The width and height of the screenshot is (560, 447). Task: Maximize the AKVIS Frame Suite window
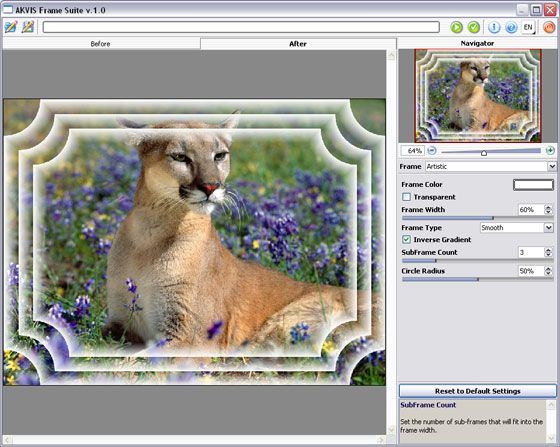click(x=536, y=10)
